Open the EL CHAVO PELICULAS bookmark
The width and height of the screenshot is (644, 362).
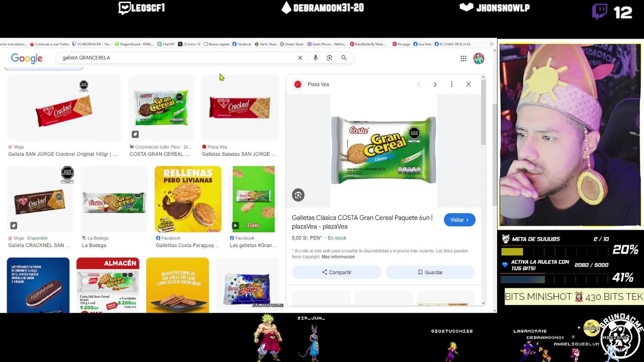pos(452,44)
